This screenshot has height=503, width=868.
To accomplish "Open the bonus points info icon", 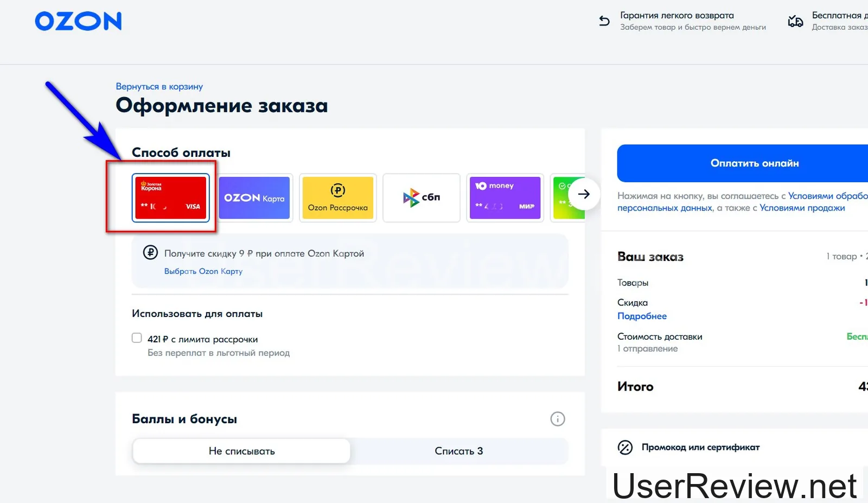I will click(x=557, y=419).
